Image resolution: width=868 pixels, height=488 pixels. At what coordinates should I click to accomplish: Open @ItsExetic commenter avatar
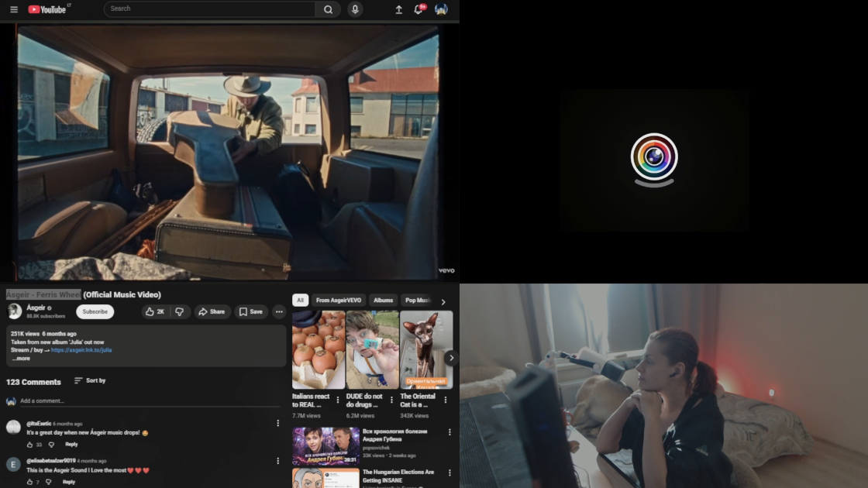tap(13, 427)
